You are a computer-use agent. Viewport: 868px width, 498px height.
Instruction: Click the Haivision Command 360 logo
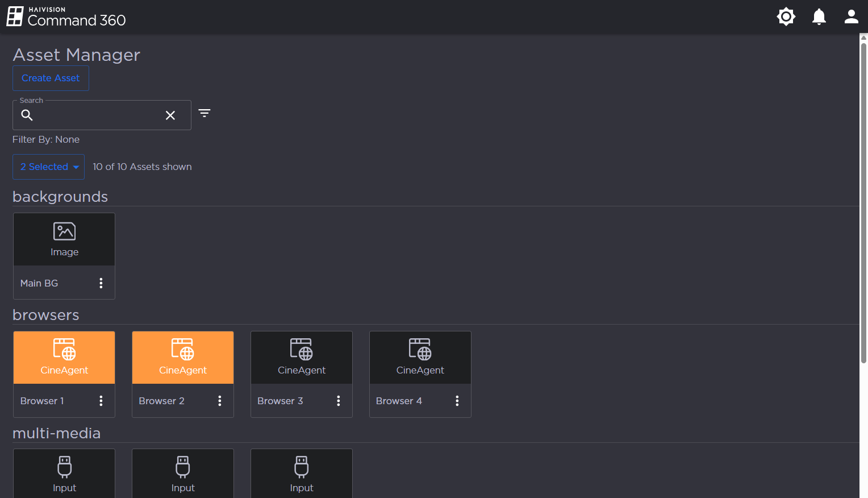click(x=66, y=16)
